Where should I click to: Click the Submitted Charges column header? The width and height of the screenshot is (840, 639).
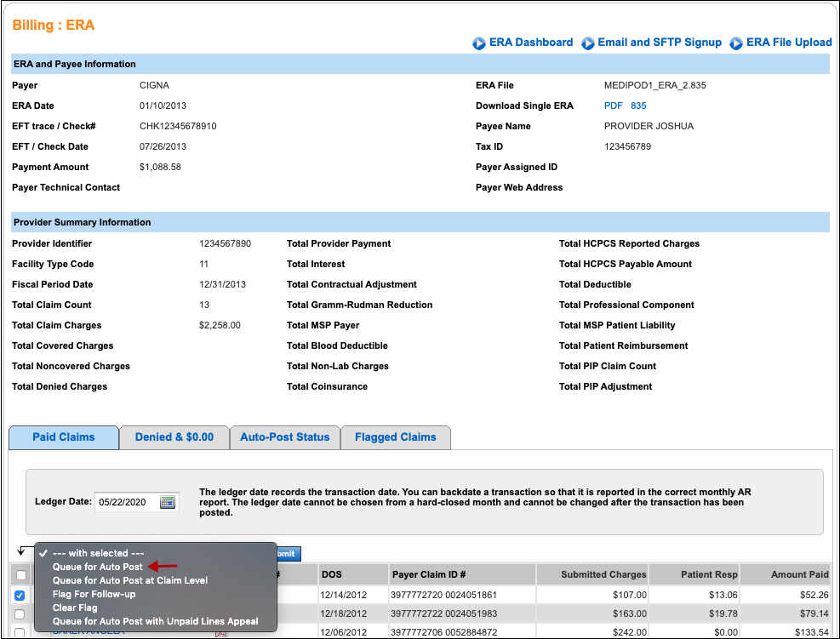[x=592, y=574]
